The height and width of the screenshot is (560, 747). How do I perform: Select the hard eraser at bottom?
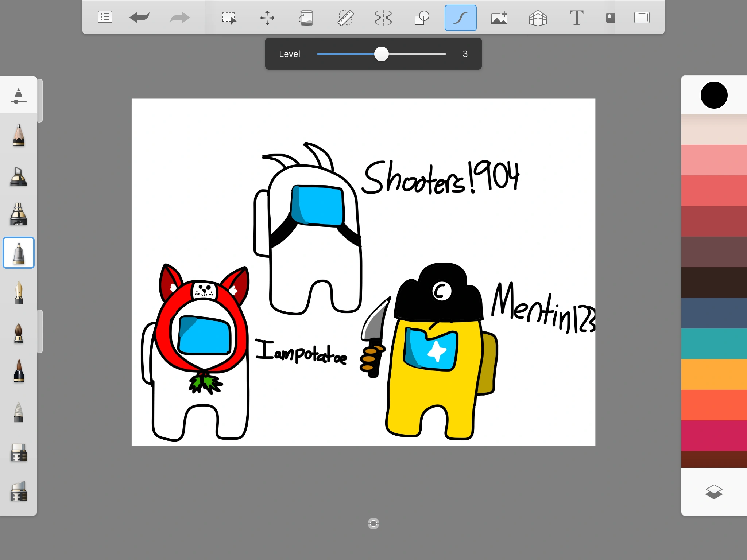[19, 491]
